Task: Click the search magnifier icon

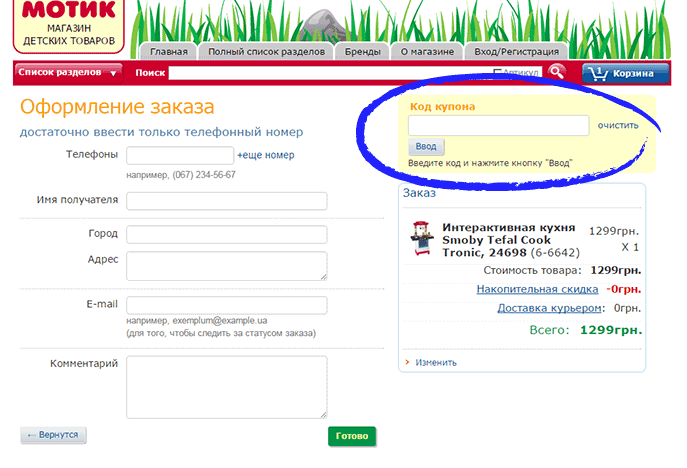Action: (557, 72)
